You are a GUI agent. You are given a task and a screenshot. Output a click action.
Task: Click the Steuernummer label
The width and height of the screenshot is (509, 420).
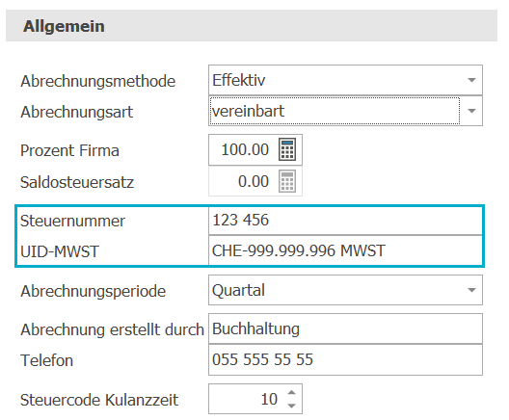[72, 221]
